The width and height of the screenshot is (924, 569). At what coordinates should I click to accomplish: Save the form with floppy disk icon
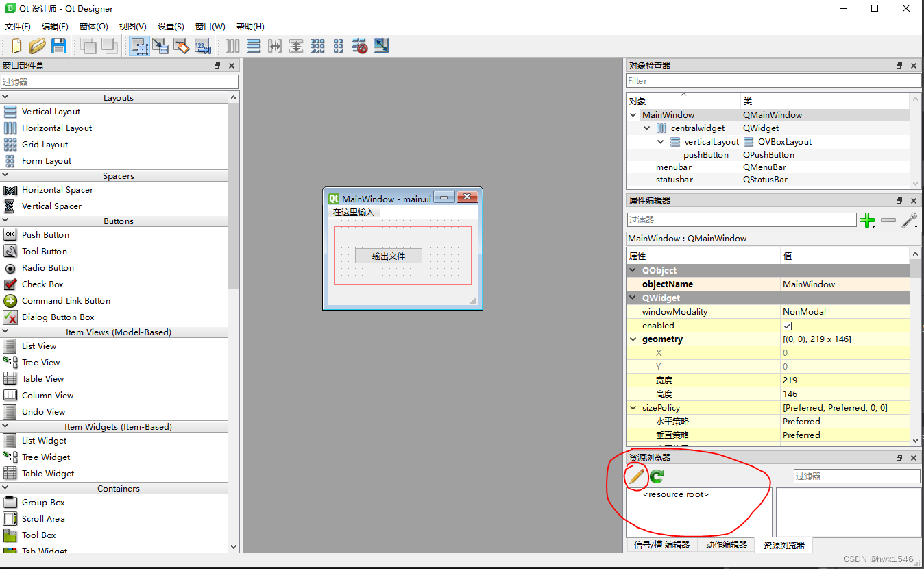(x=59, y=46)
